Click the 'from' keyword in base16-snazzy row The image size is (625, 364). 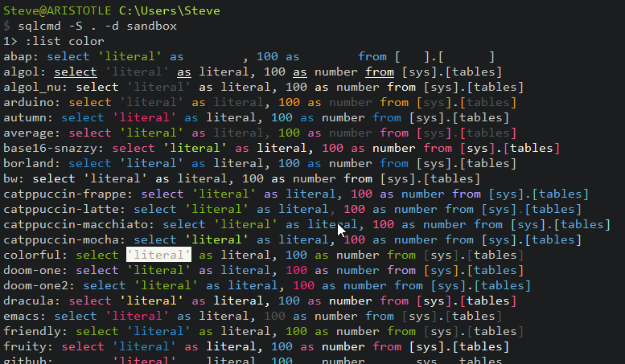click(438, 148)
